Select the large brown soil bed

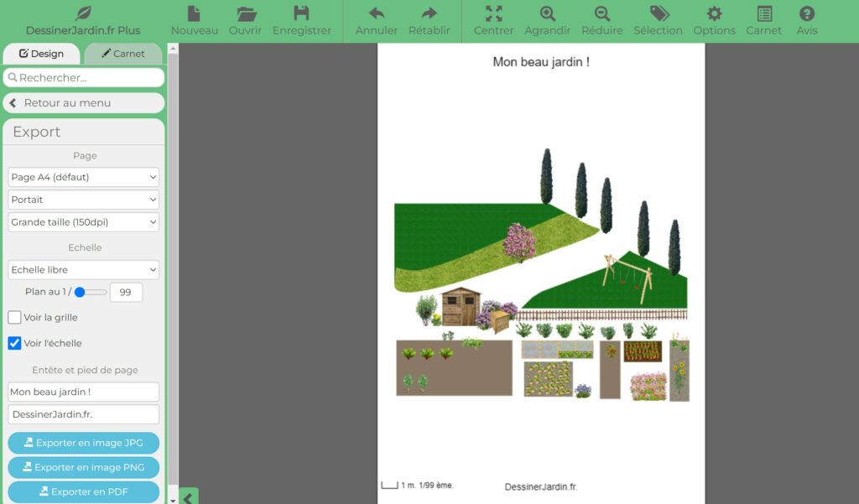pyautogui.click(x=454, y=367)
